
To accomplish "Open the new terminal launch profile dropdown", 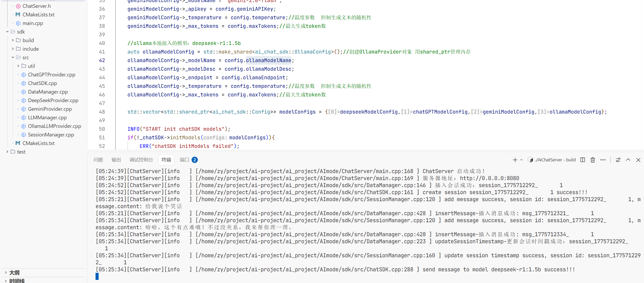I will [x=521, y=160].
